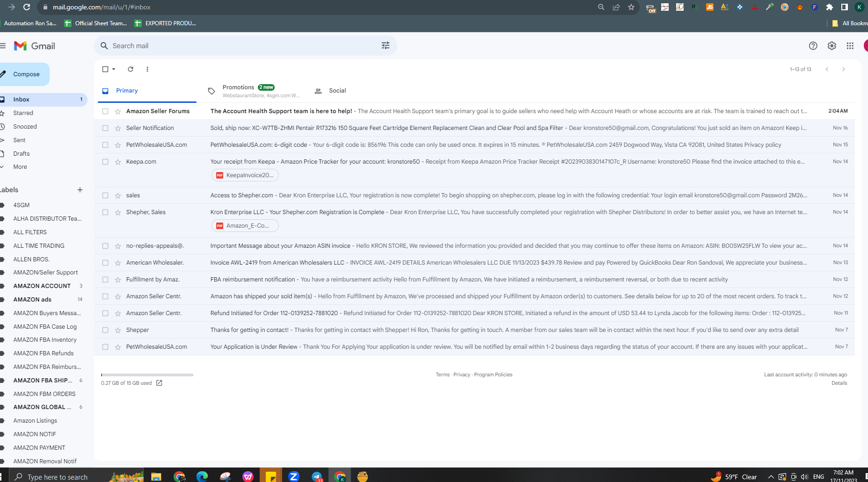Open Official Sheet Team bookmark
Screen dimensions: 868x482
click(x=96, y=23)
